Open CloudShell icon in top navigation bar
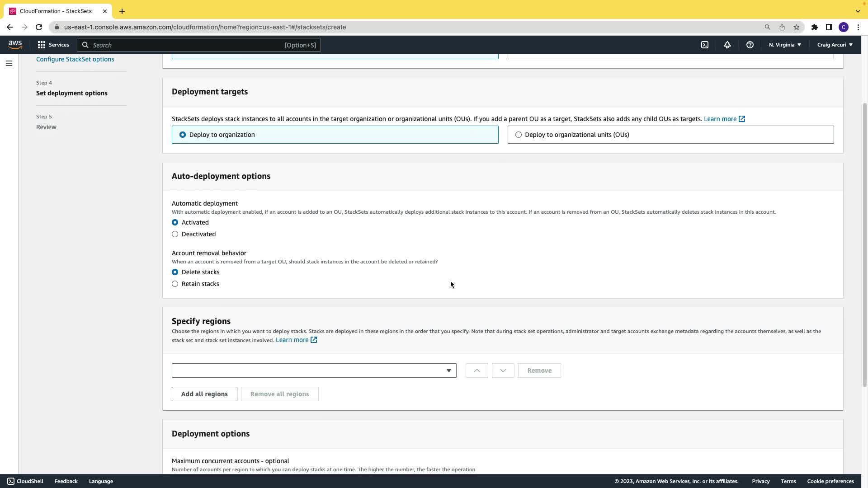 point(705,45)
